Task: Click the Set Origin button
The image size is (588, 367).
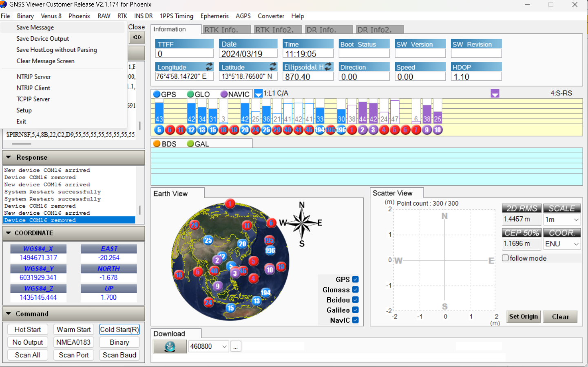Action: point(524,316)
